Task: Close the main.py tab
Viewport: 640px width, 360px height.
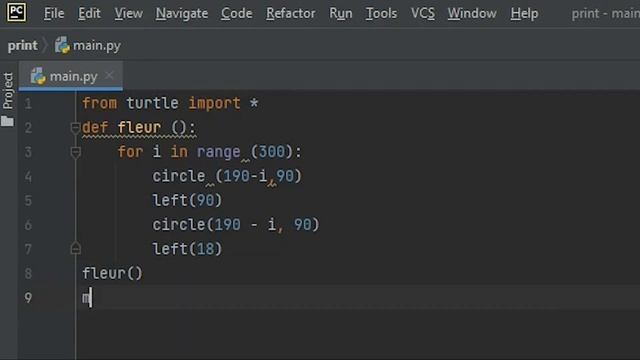Action: pos(109,76)
